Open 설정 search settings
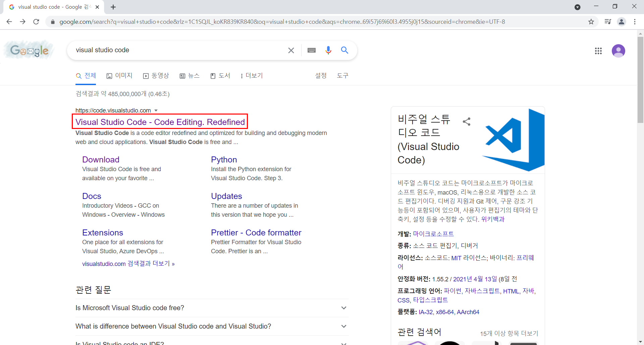The height and width of the screenshot is (345, 644). [321, 76]
